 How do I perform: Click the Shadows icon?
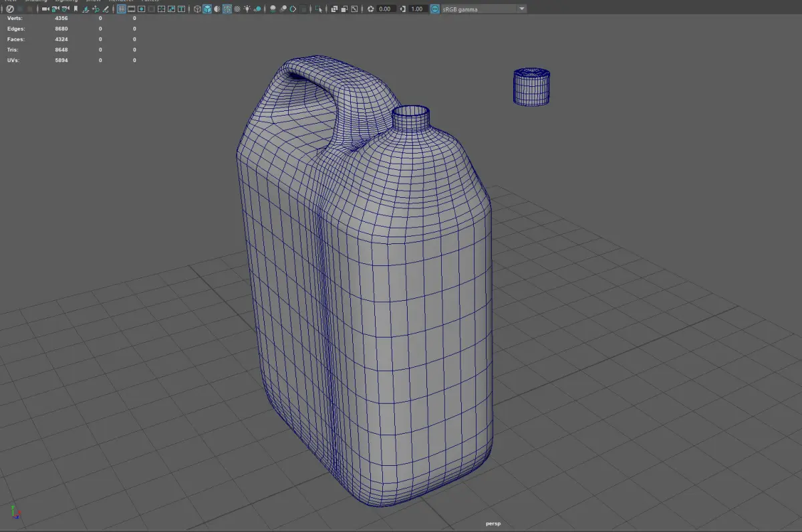[257, 9]
